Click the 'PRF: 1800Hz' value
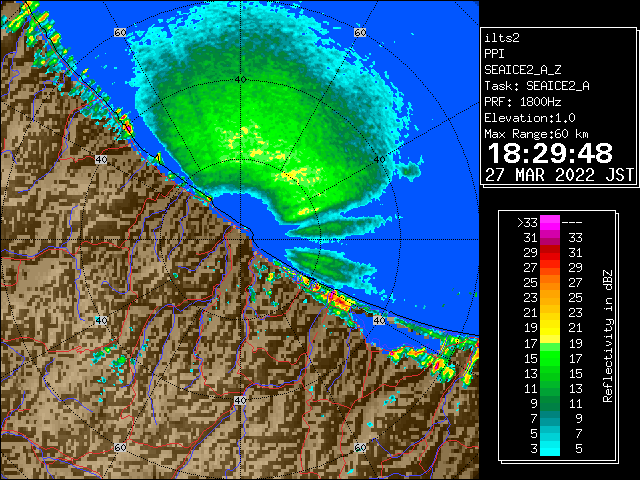Viewport: 640px width, 480px height. pos(522,102)
